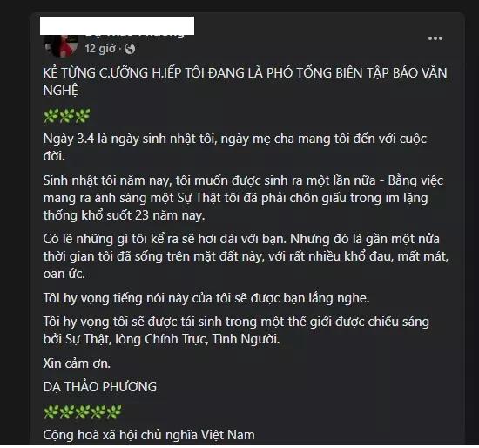Viewport: 479px width, 448px height.
Task: Click the globe public-privacy icon
Action: [130, 49]
